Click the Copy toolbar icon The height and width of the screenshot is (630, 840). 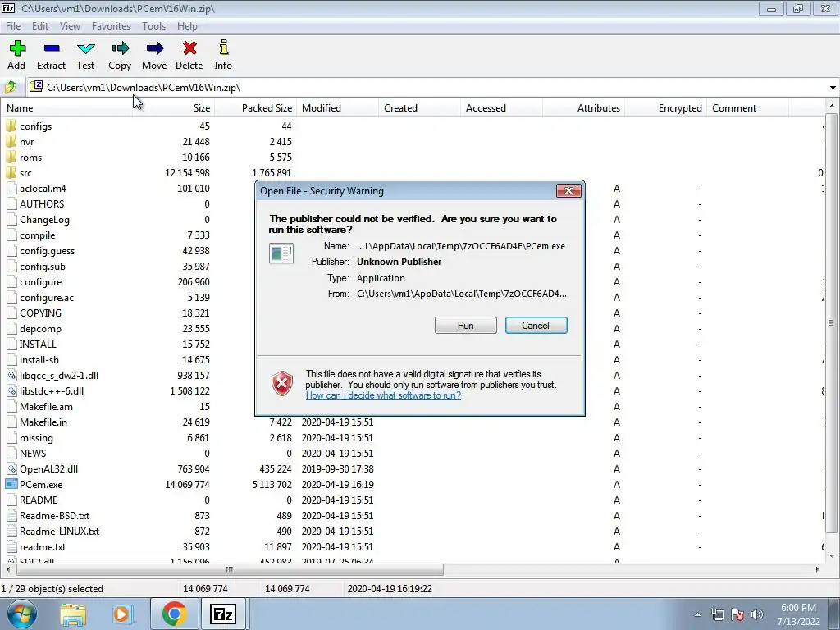point(120,55)
